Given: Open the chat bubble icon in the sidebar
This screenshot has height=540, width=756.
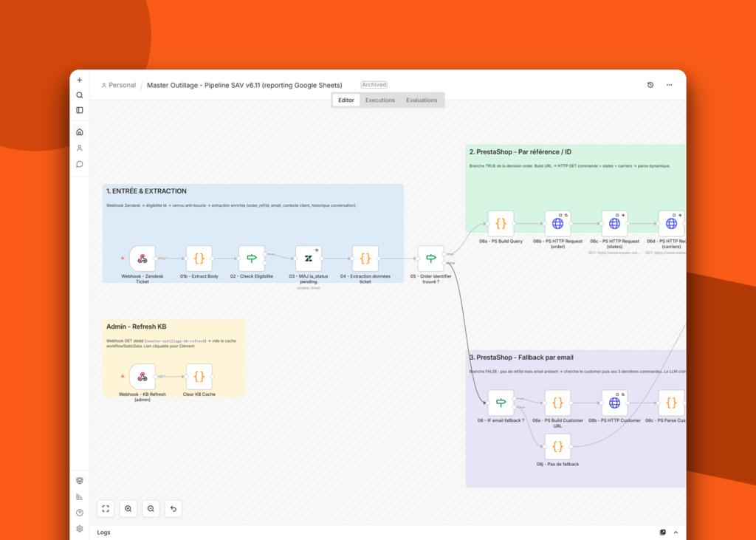Looking at the screenshot, I should coord(80,164).
